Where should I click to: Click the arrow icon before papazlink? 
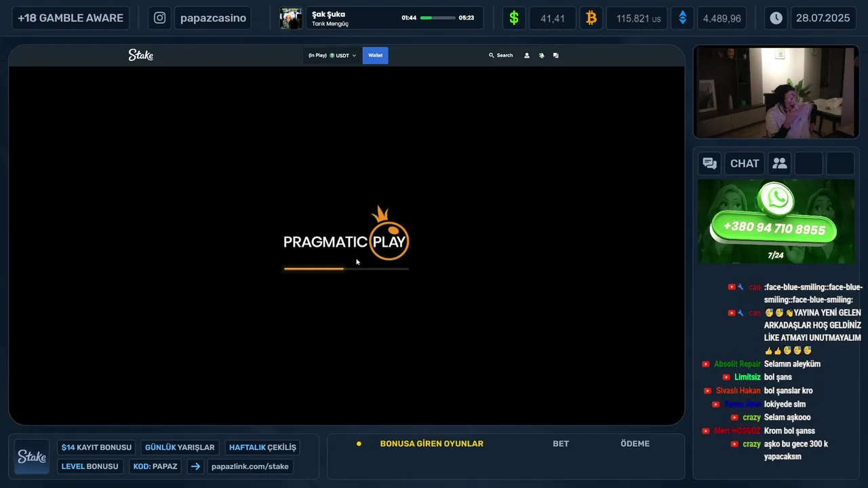(195, 466)
